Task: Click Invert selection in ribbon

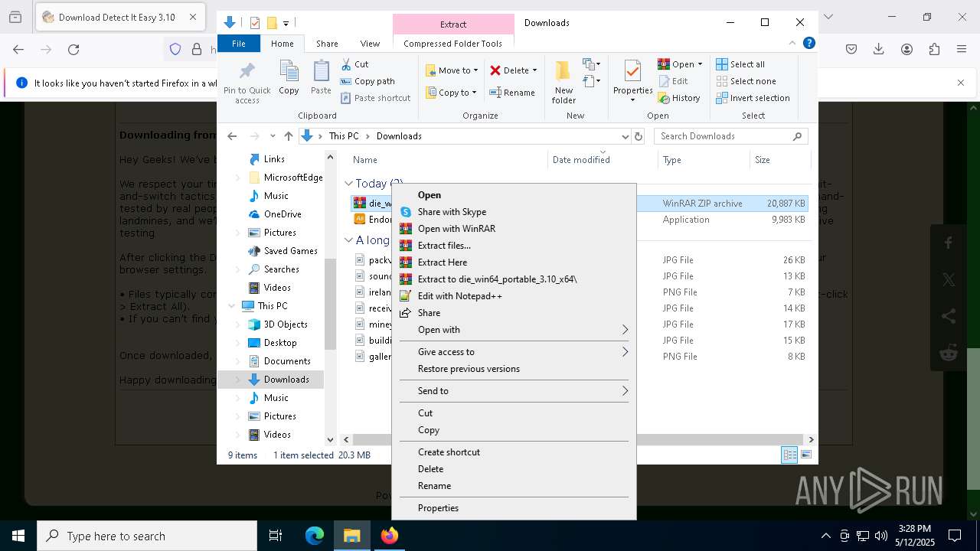Action: [x=753, y=98]
